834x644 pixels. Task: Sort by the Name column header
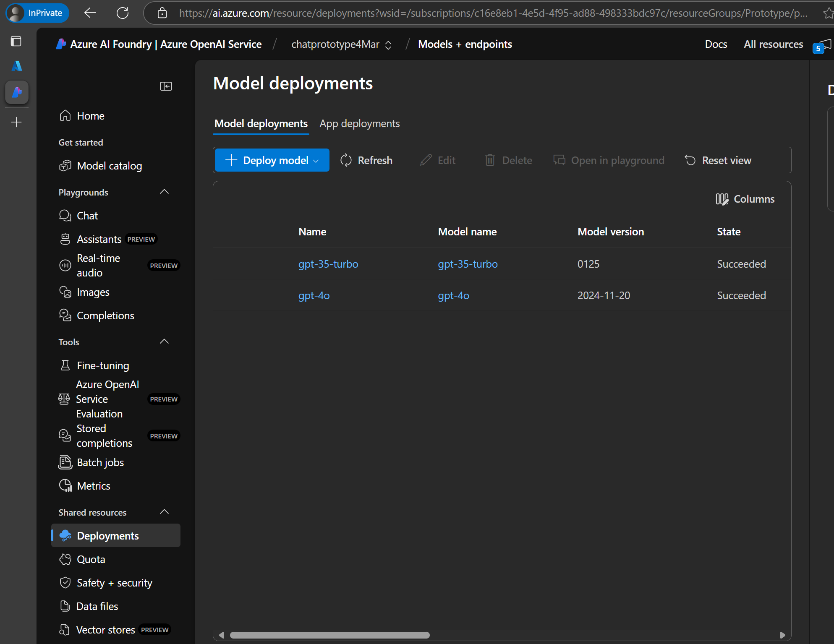pos(312,232)
